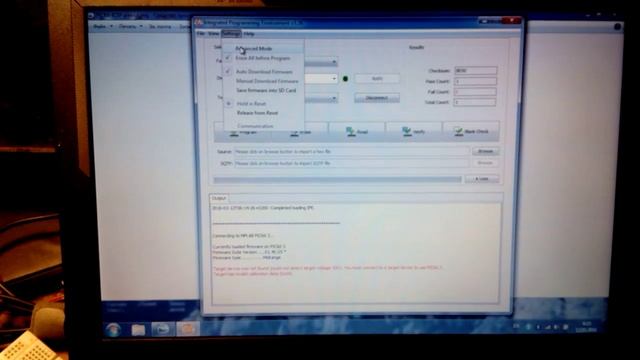Click the Pass Count field

pos(476,81)
